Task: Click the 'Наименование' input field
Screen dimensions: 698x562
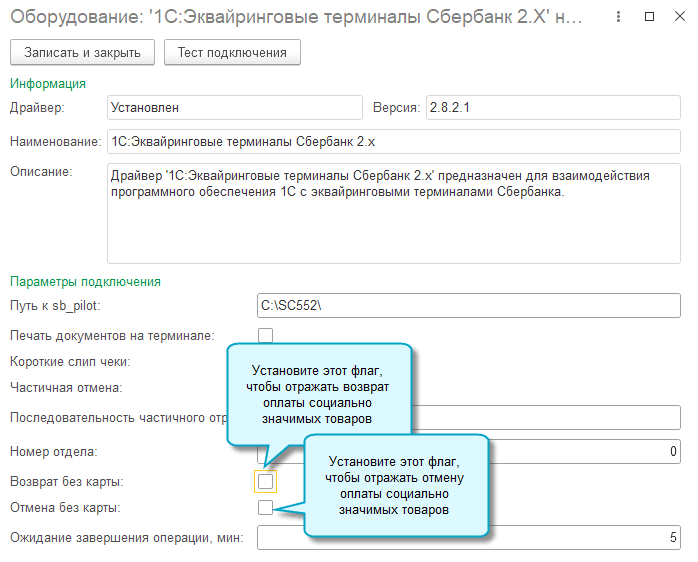Action: pos(394,142)
